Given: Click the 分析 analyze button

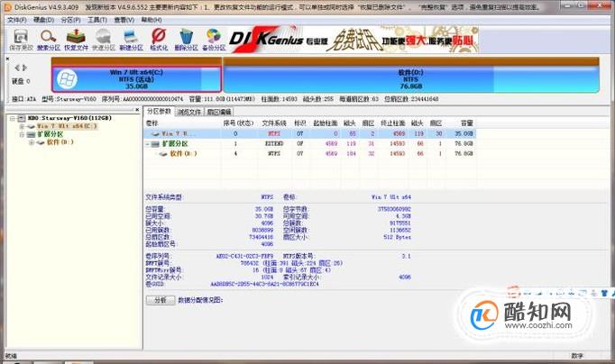Looking at the screenshot, I should [161, 300].
